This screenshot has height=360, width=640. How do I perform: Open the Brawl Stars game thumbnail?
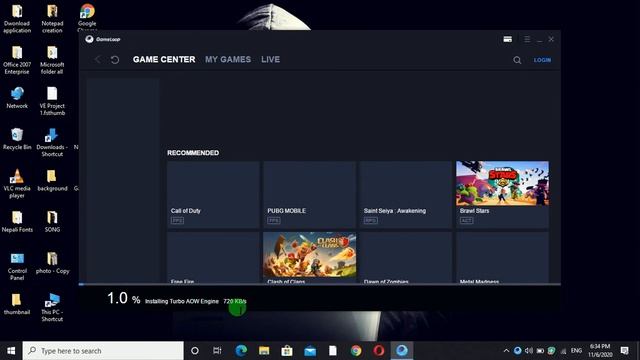click(502, 183)
